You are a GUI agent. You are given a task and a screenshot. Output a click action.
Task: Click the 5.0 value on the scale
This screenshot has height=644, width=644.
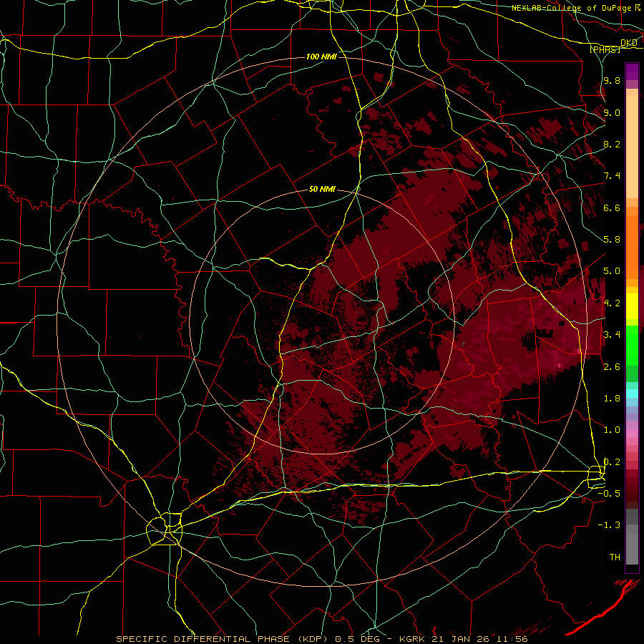tap(612, 271)
